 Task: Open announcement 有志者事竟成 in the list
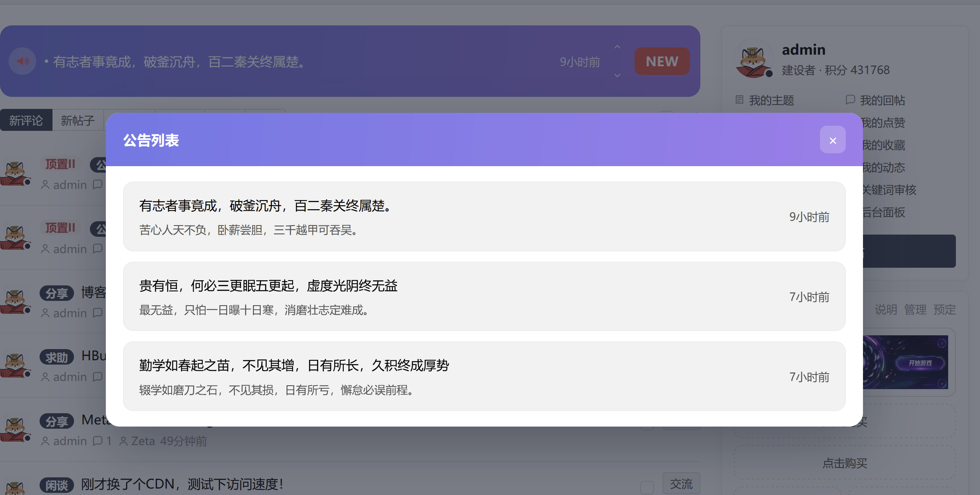click(x=484, y=217)
